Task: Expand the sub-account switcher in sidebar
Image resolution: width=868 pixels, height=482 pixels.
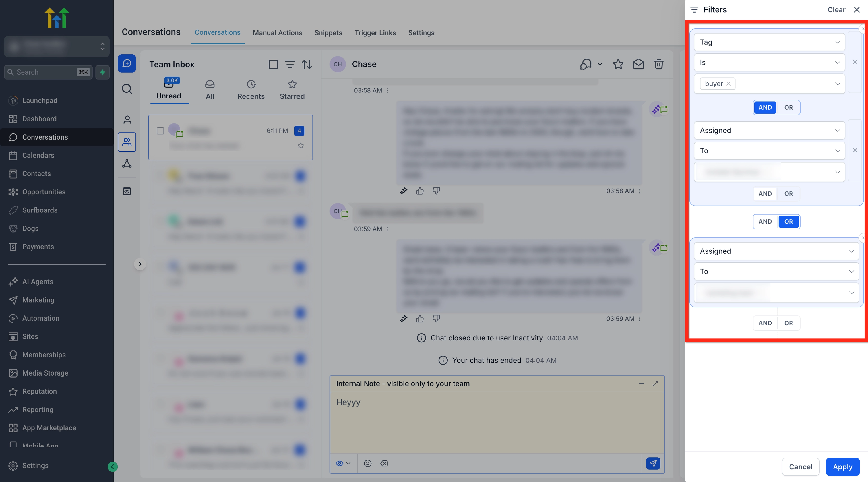Action: [57, 46]
